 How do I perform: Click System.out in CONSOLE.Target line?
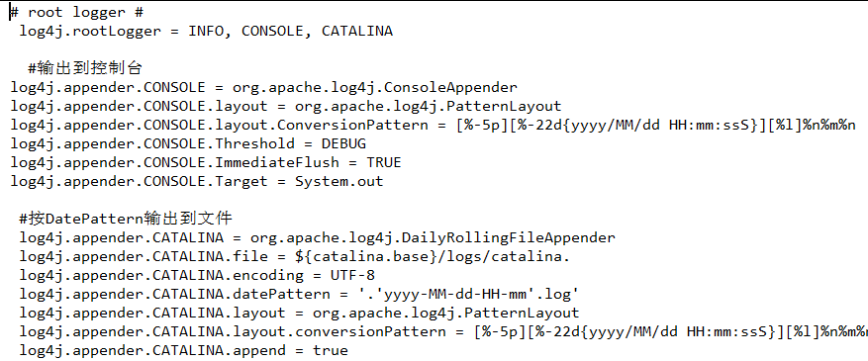(x=338, y=181)
